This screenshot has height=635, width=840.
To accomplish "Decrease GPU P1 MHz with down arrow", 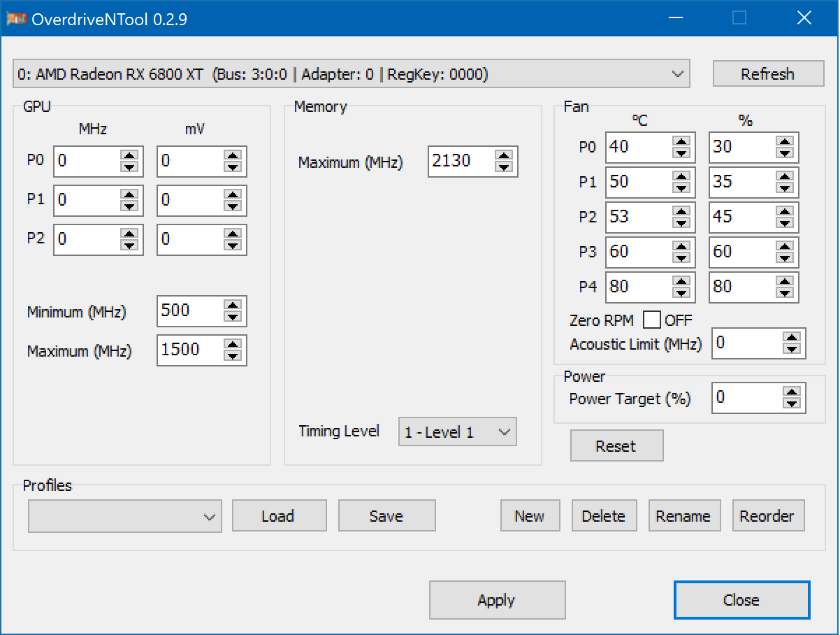I will 129,206.
